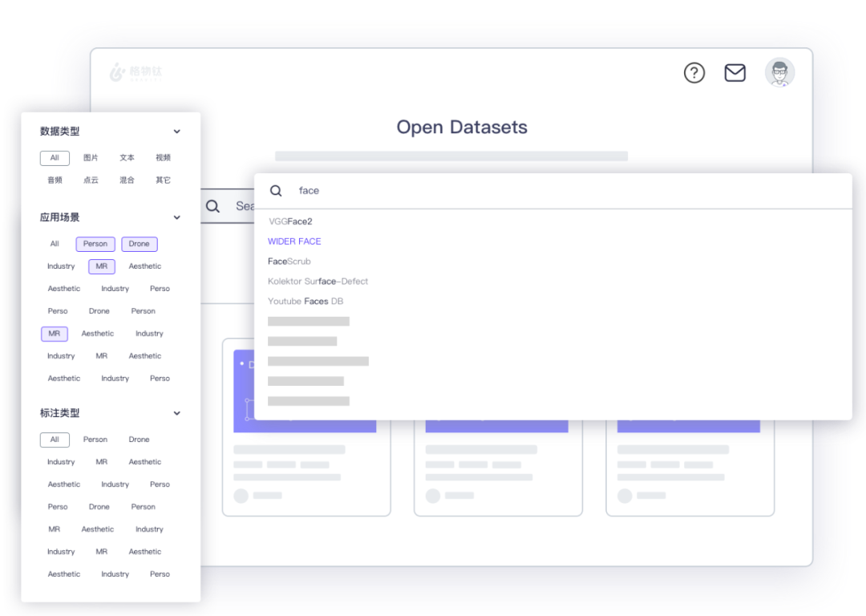The width and height of the screenshot is (866, 616).
Task: Choose the Youtube Faces DB suggestion
Action: click(x=306, y=301)
